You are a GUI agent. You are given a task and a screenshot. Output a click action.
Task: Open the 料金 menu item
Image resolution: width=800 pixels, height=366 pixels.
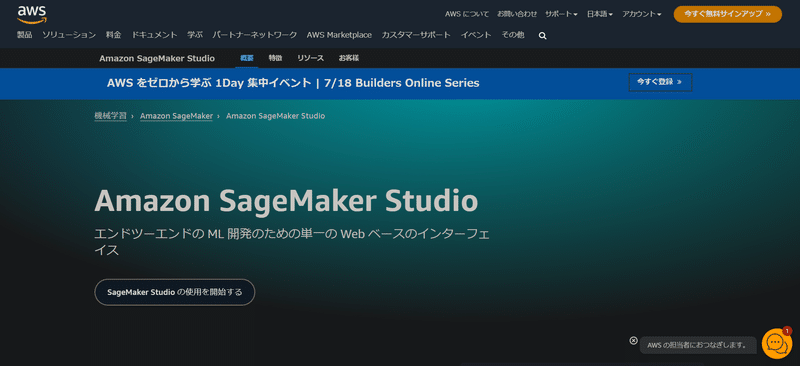point(114,35)
